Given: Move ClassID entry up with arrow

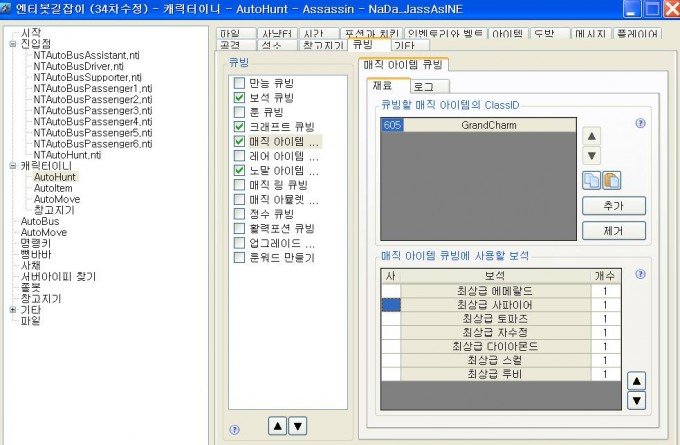Looking at the screenshot, I should pos(591,136).
